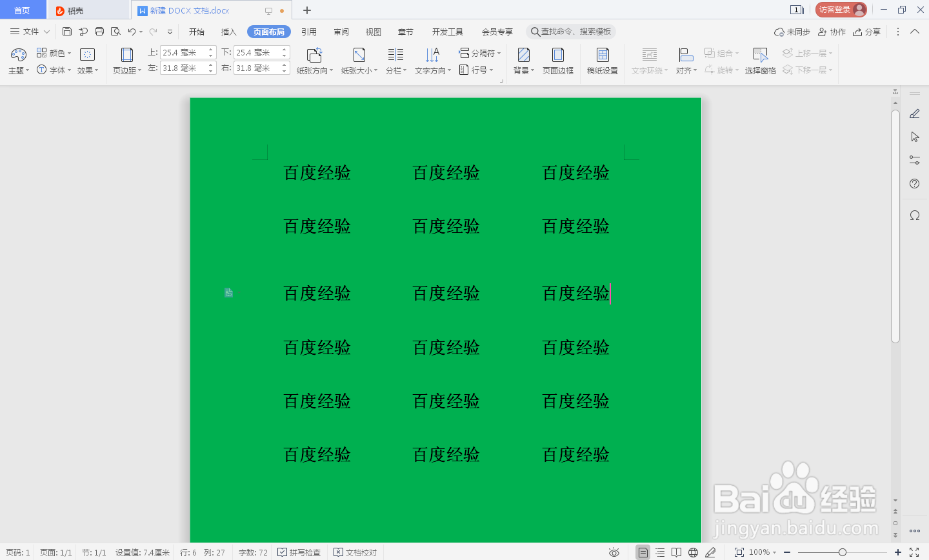Switch to reading view in status bar
The height and width of the screenshot is (560, 929).
pyautogui.click(x=676, y=552)
